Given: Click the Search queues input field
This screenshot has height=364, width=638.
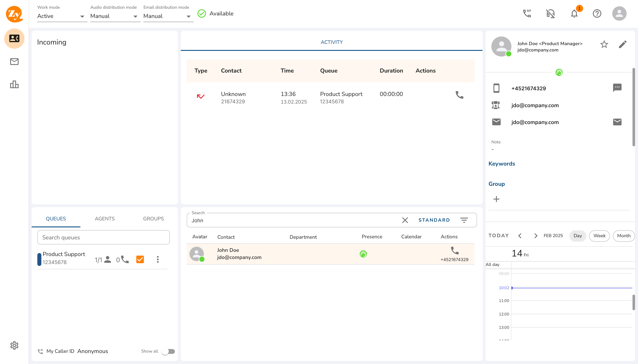Looking at the screenshot, I should click(x=103, y=237).
